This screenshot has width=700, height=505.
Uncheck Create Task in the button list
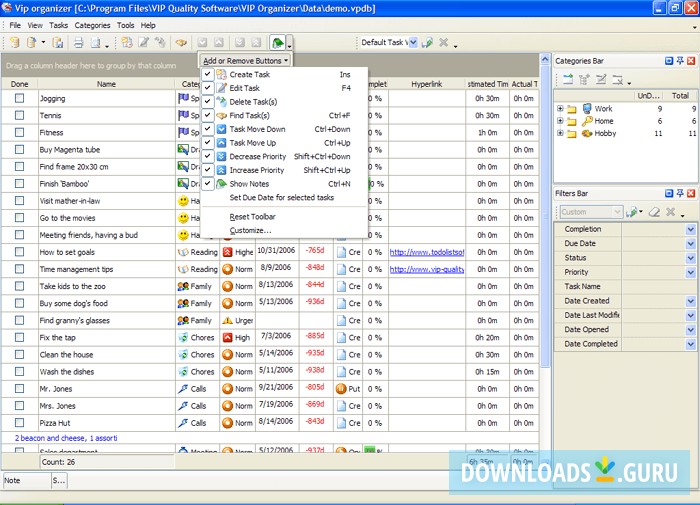[x=208, y=75]
